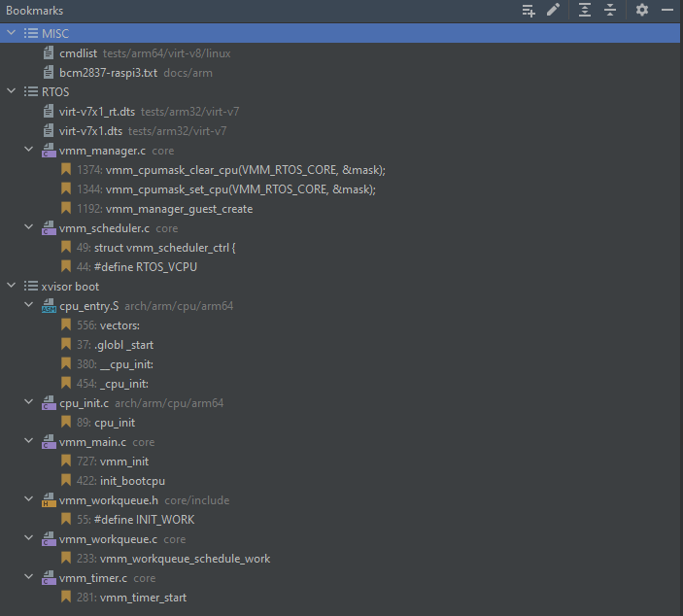
Task: Click the header file icon for vmm_workqueue.h
Action: 48,500
